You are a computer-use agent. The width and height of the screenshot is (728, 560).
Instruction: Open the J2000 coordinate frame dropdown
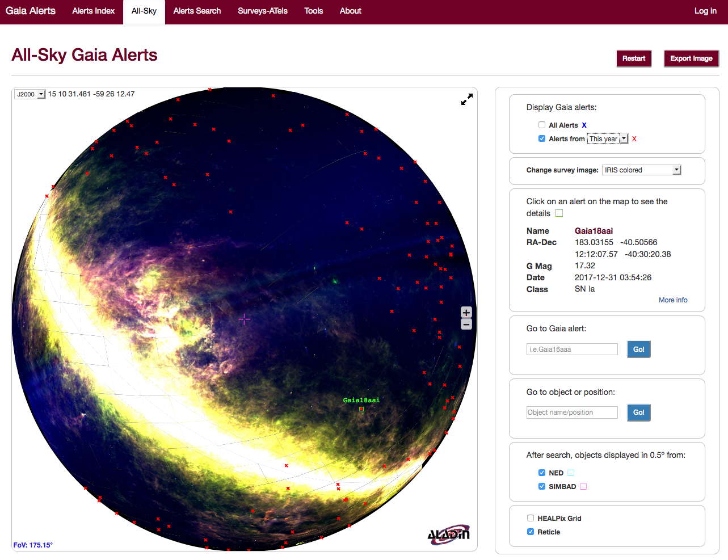click(30, 94)
